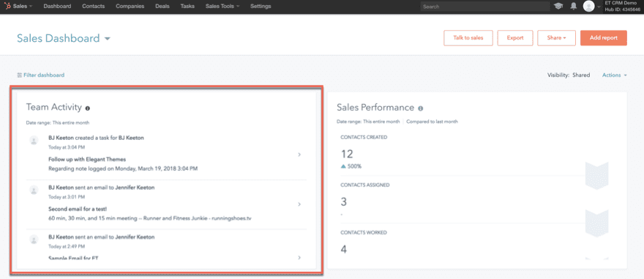Click the CONTACTS WORKED label
Viewport: 644px width, 279px height.
point(364,233)
